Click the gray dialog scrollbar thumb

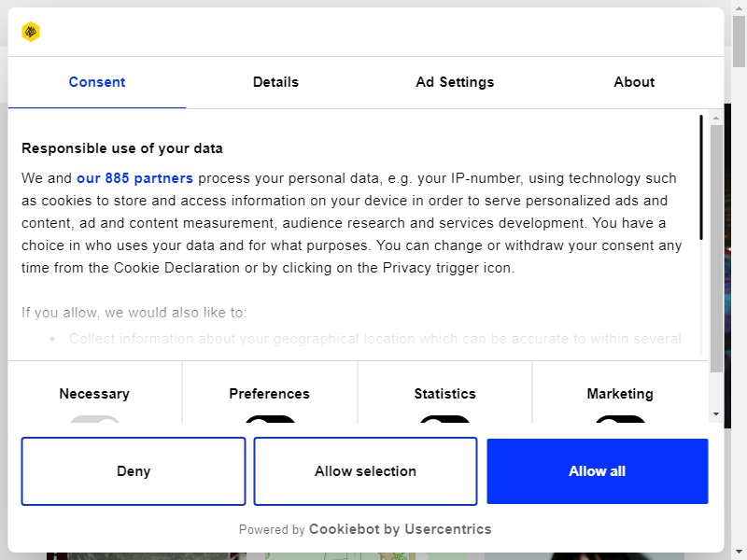coord(716,248)
